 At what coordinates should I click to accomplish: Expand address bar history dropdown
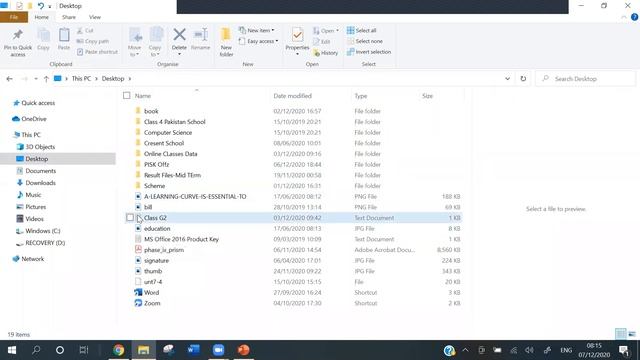point(507,79)
